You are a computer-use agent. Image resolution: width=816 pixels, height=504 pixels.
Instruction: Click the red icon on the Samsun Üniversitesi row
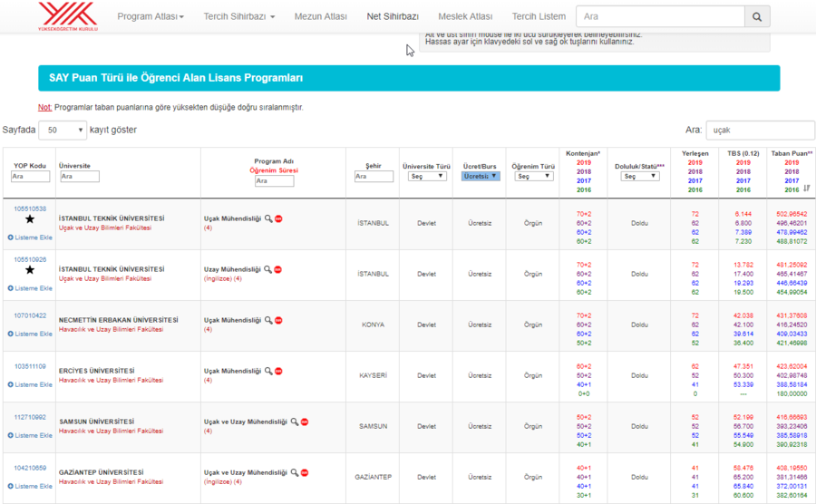click(x=305, y=422)
